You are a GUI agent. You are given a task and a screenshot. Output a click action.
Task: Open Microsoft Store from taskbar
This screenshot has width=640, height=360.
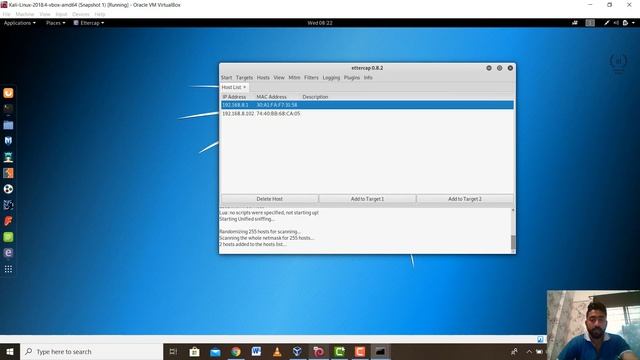tap(194, 351)
